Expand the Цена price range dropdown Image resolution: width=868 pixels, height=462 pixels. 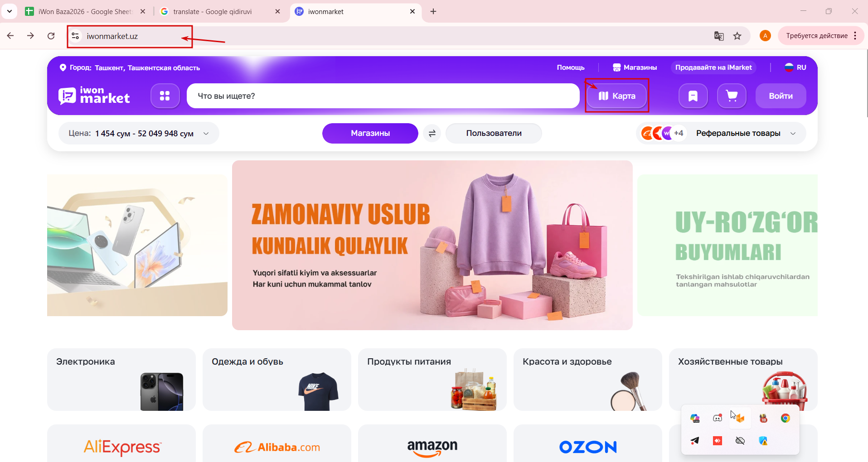tap(139, 133)
